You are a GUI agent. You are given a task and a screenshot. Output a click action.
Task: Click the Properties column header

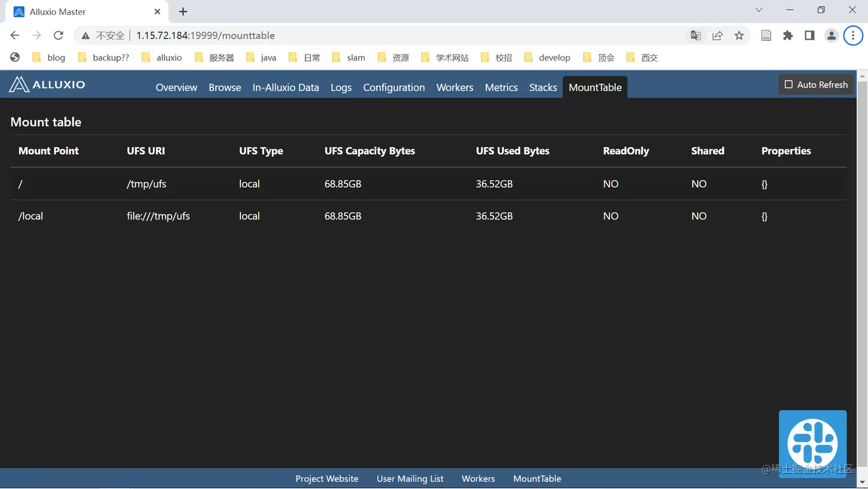[786, 151]
